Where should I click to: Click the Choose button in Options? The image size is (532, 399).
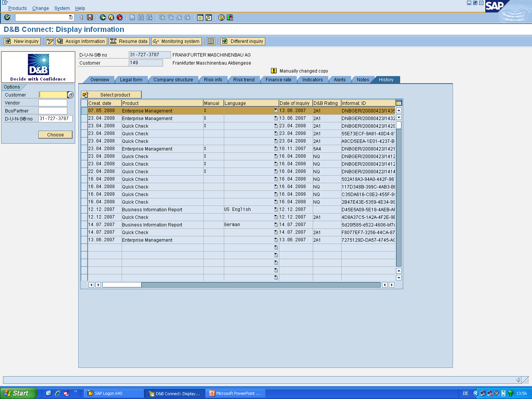click(55, 135)
